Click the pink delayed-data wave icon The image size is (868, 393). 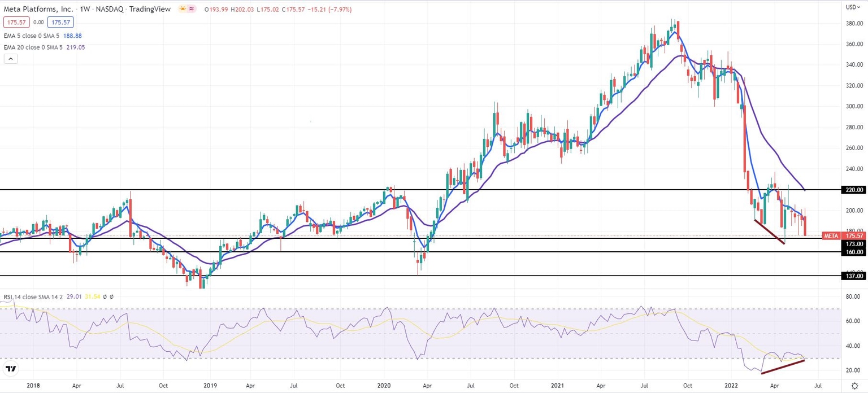pyautogui.click(x=192, y=9)
